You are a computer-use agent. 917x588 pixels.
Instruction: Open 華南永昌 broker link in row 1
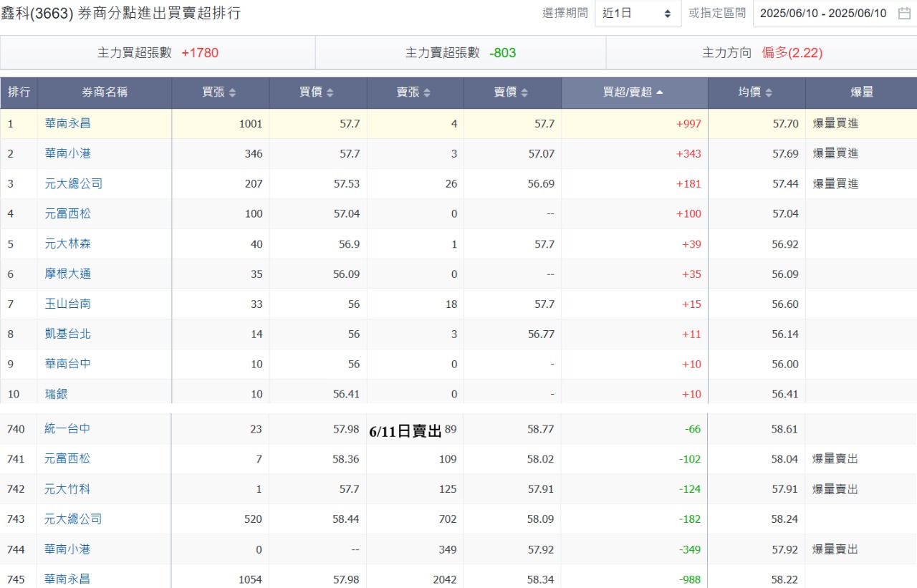pyautogui.click(x=68, y=123)
